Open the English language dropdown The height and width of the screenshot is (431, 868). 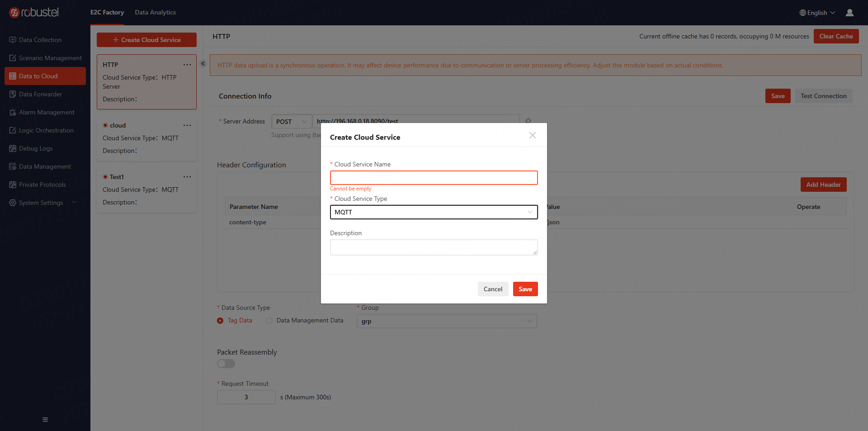[x=817, y=13]
